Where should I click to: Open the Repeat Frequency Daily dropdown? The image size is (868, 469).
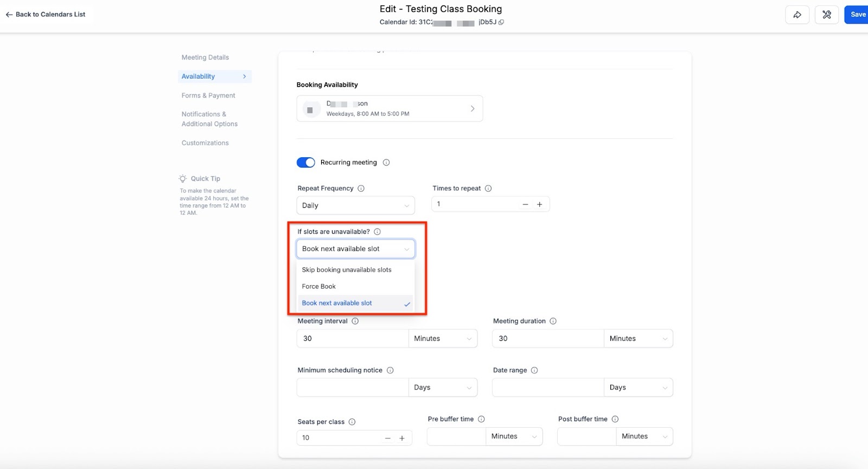tap(355, 205)
